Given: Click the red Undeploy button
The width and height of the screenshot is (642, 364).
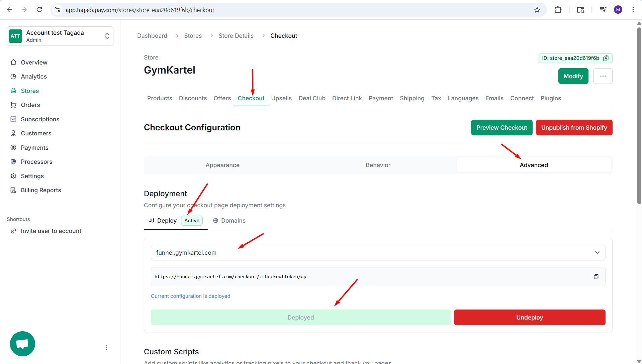Looking at the screenshot, I should pyautogui.click(x=529, y=318).
